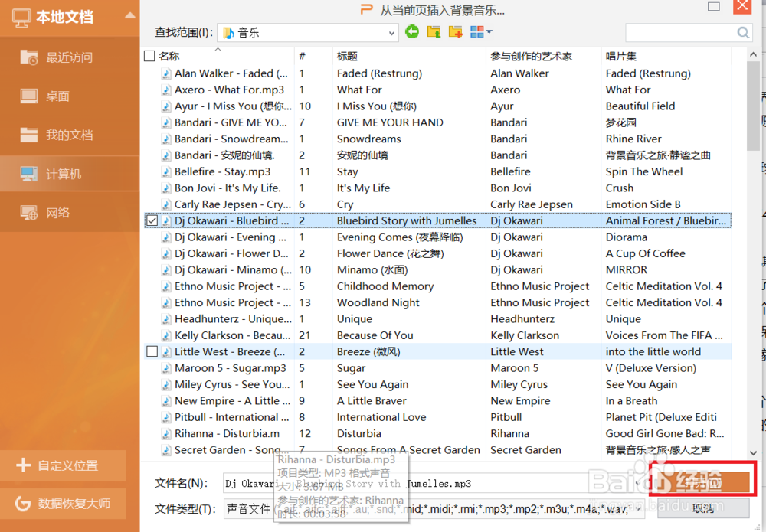The width and height of the screenshot is (766, 532).
Task: Click mp3 icon of New Empire - A Little
Action: [x=166, y=400]
